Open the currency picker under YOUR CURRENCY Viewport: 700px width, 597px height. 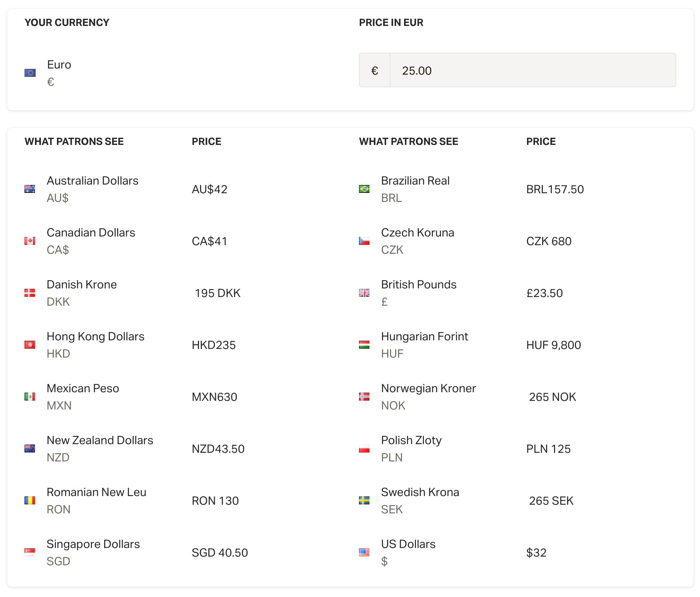[59, 72]
